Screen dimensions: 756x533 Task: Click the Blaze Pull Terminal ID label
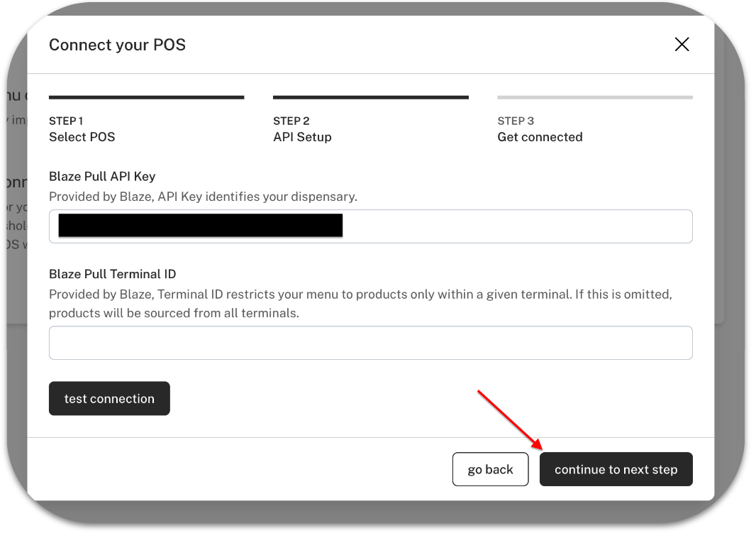(x=112, y=274)
